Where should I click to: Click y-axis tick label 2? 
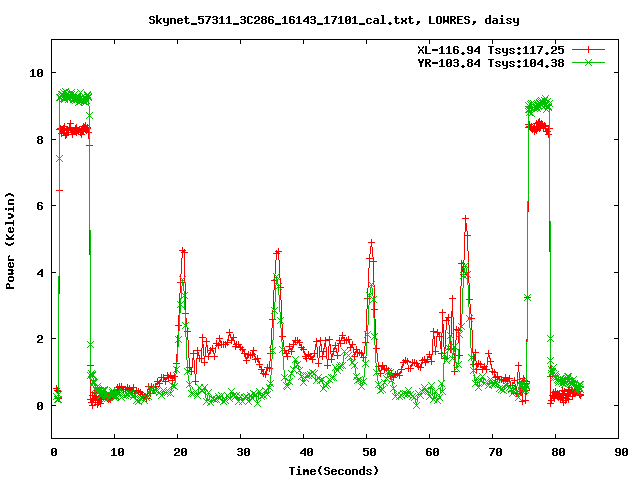(40, 339)
